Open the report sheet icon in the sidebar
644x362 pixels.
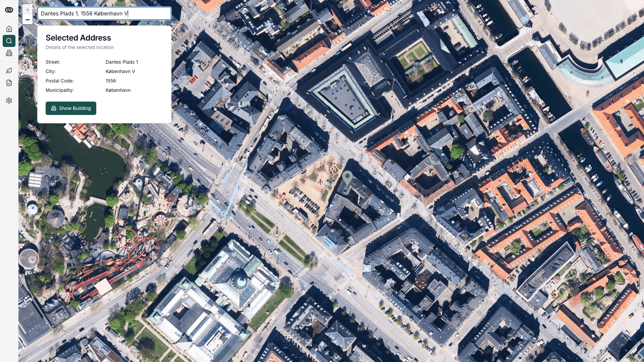click(9, 83)
